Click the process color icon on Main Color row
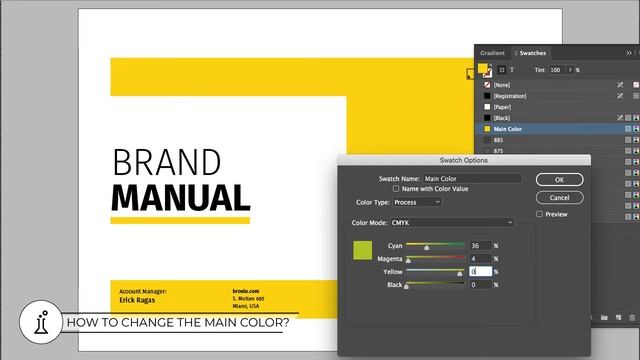Screen dimensions: 640x360 pos(628,129)
